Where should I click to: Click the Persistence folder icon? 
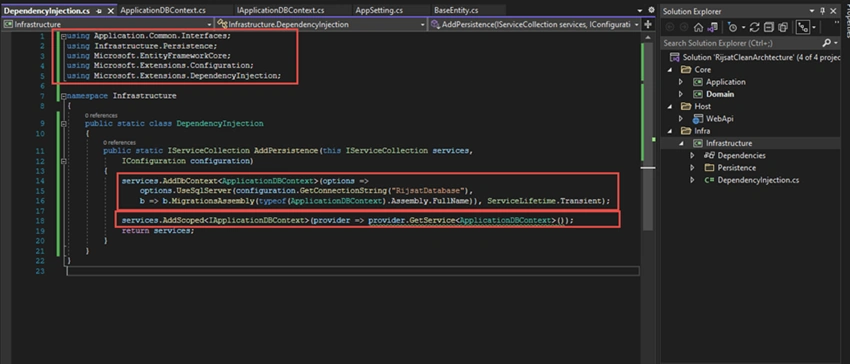point(709,168)
